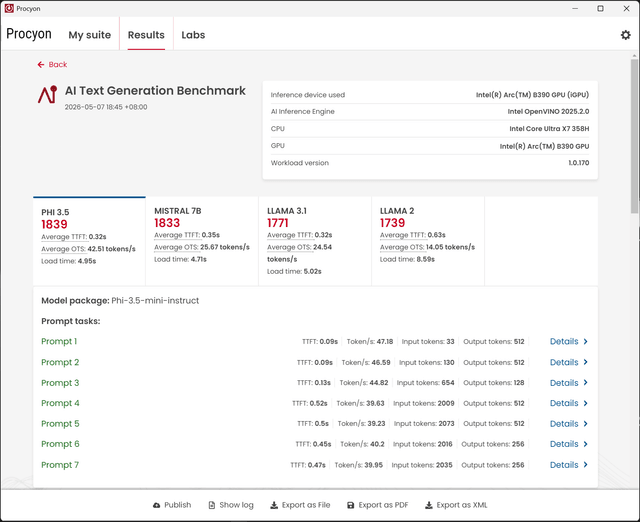The image size is (640, 522).
Task: Click the Publish cloud icon
Action: (156, 505)
